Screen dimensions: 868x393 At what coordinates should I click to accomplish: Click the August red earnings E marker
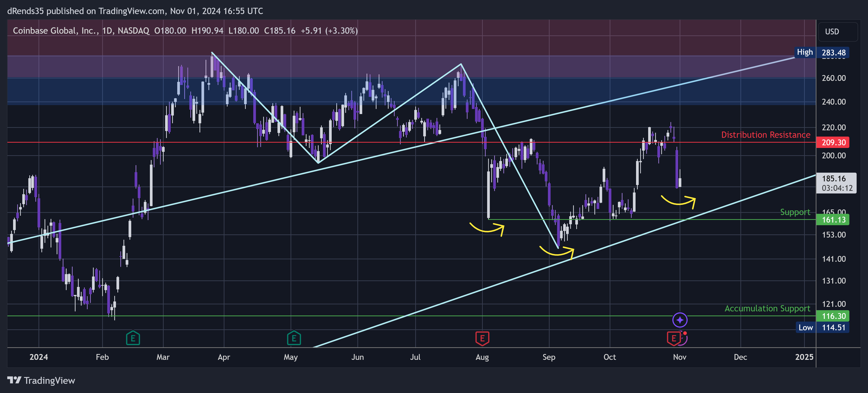point(482,338)
